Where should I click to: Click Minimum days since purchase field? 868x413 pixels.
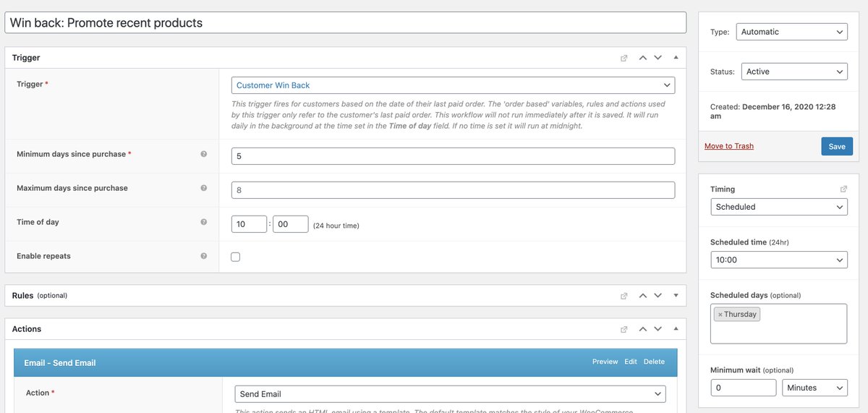(453, 156)
